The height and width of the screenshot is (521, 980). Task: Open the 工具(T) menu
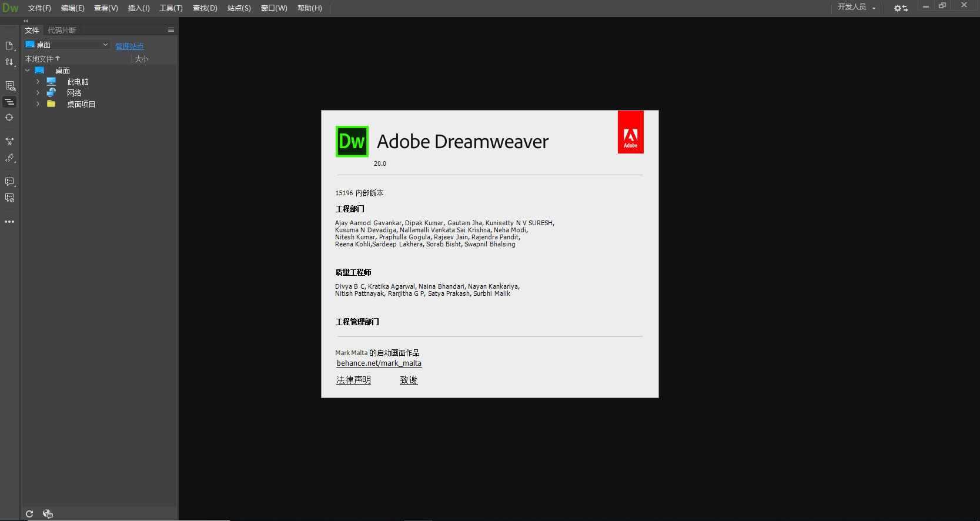[171, 8]
